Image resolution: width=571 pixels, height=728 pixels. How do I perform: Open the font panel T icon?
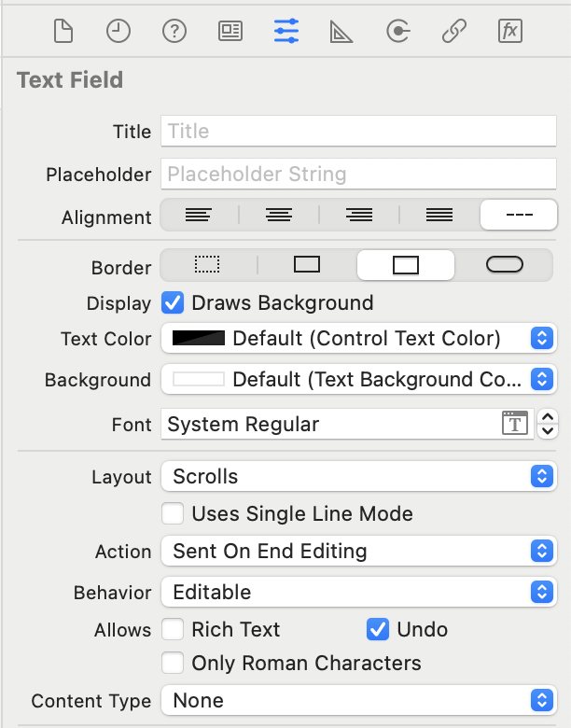tap(515, 424)
